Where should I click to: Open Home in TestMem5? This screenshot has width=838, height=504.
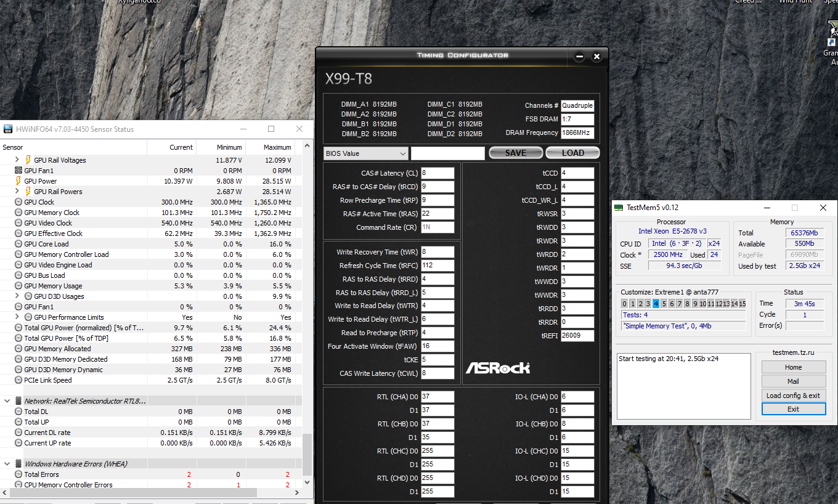[793, 367]
